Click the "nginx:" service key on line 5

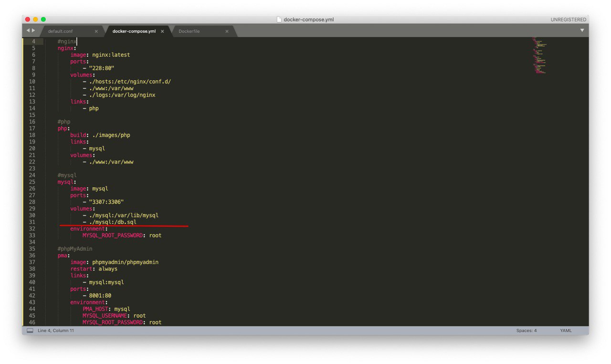point(67,48)
